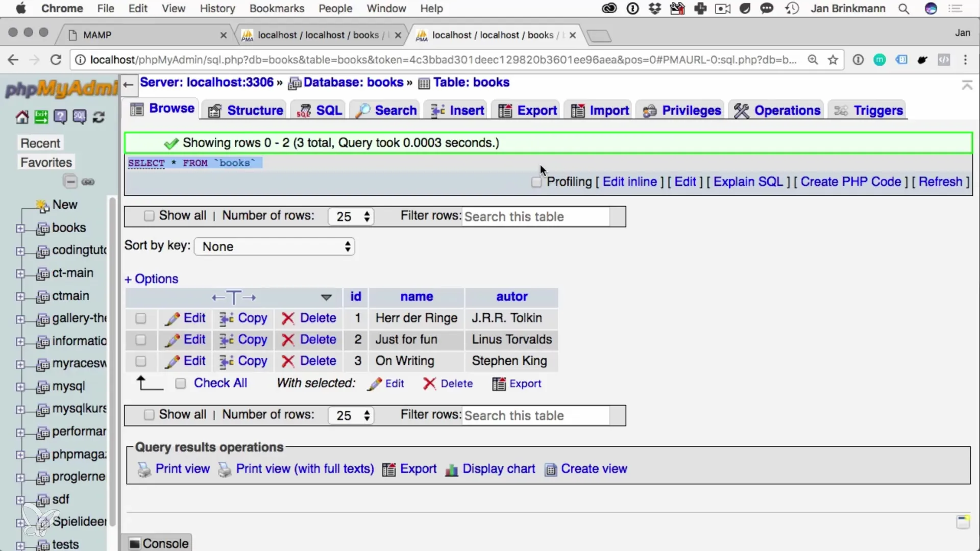The image size is (980, 551).
Task: Click the phpMyAdmin home icon
Action: 22,117
